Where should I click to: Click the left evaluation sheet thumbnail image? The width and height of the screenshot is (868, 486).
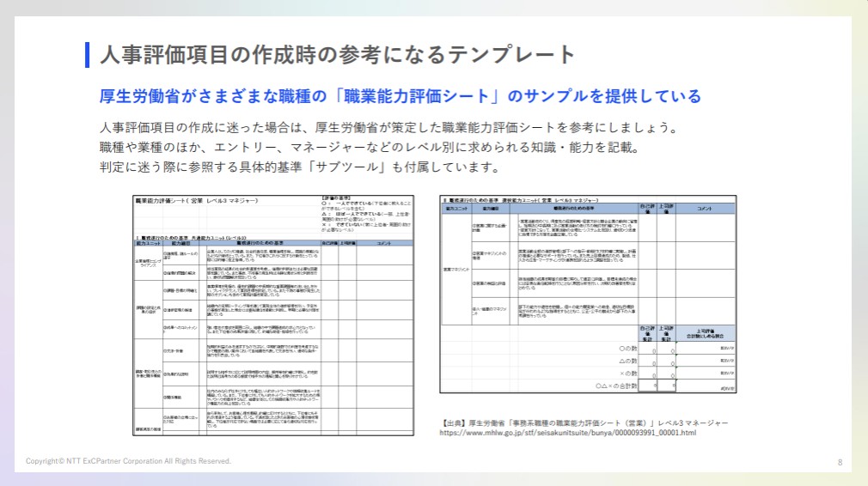click(273, 315)
